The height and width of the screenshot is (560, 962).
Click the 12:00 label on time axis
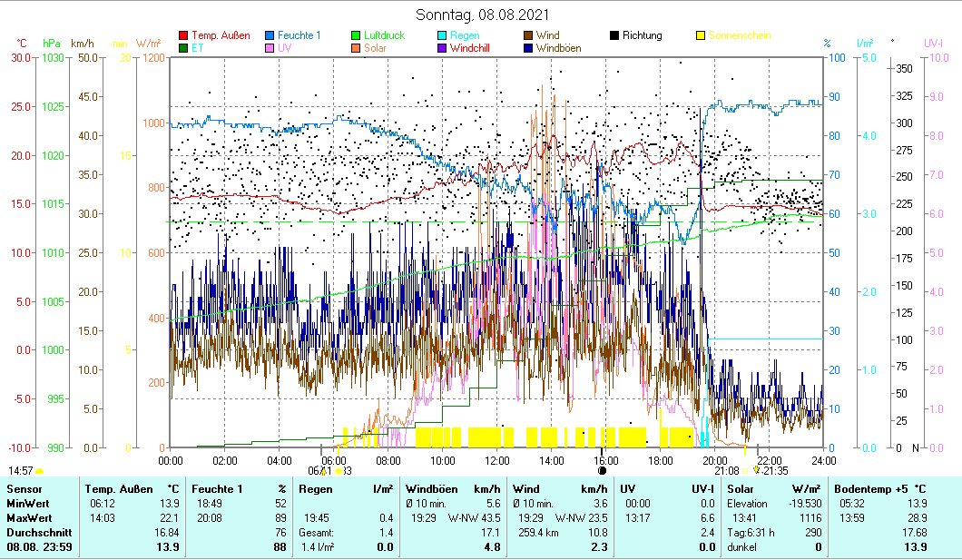click(x=497, y=460)
